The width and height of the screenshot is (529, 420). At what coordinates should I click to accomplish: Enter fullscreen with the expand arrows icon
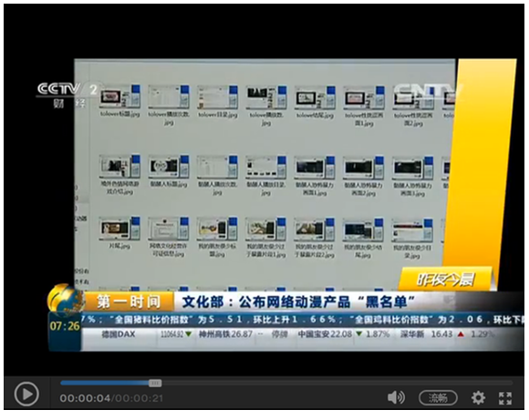(505, 398)
